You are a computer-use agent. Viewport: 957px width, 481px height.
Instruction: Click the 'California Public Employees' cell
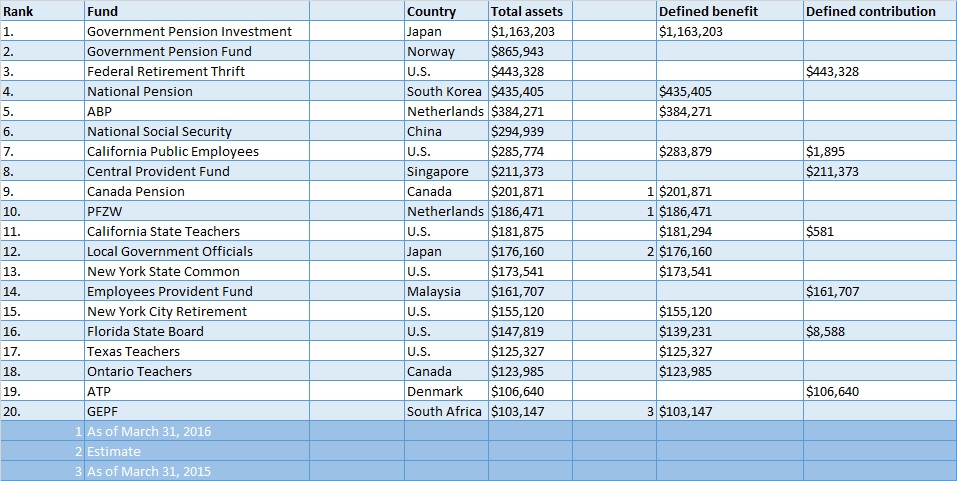point(197,151)
